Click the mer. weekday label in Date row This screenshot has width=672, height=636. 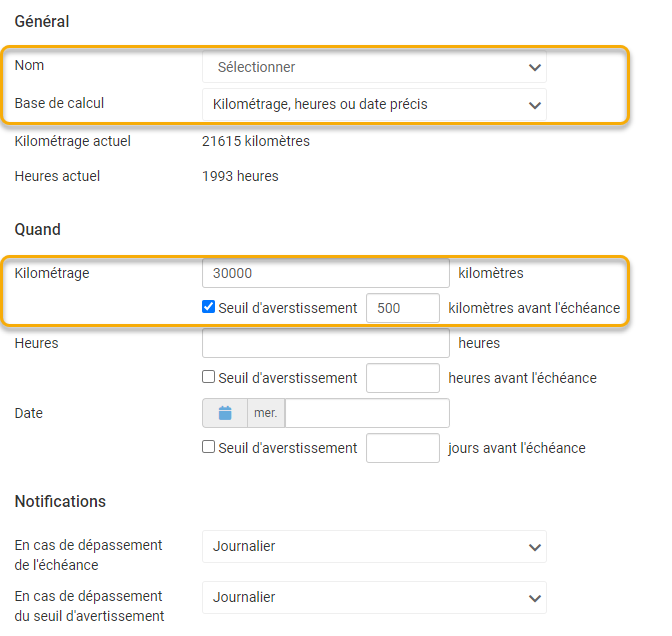(x=266, y=413)
